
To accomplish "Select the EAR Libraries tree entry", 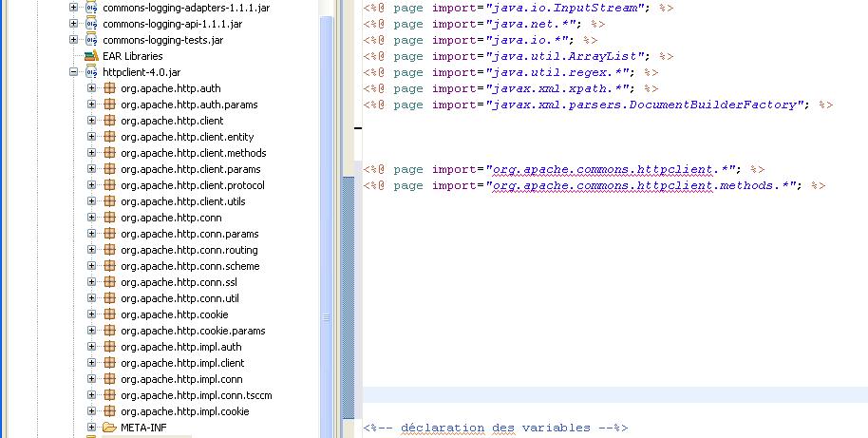I will (x=133, y=56).
